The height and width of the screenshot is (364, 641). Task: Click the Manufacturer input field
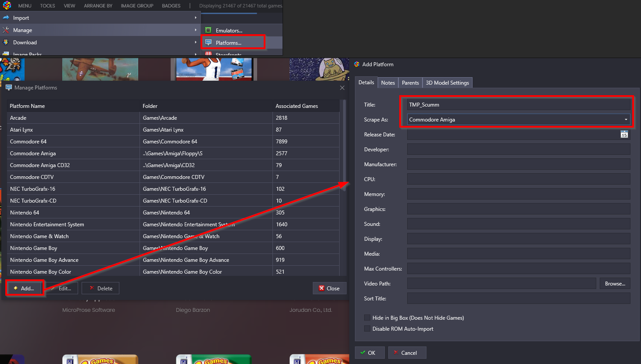(x=519, y=164)
